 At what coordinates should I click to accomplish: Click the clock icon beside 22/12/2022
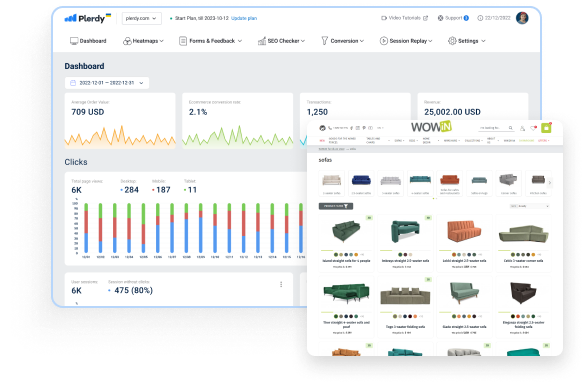tap(480, 18)
